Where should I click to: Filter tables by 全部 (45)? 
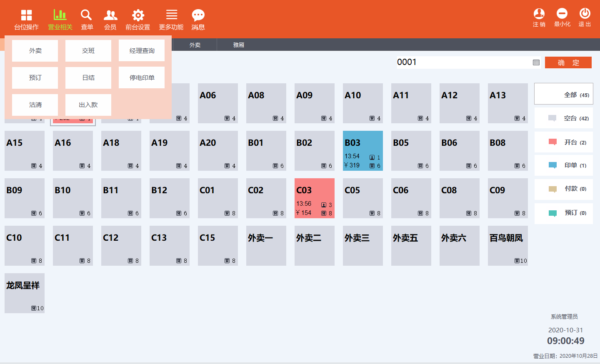(x=564, y=94)
